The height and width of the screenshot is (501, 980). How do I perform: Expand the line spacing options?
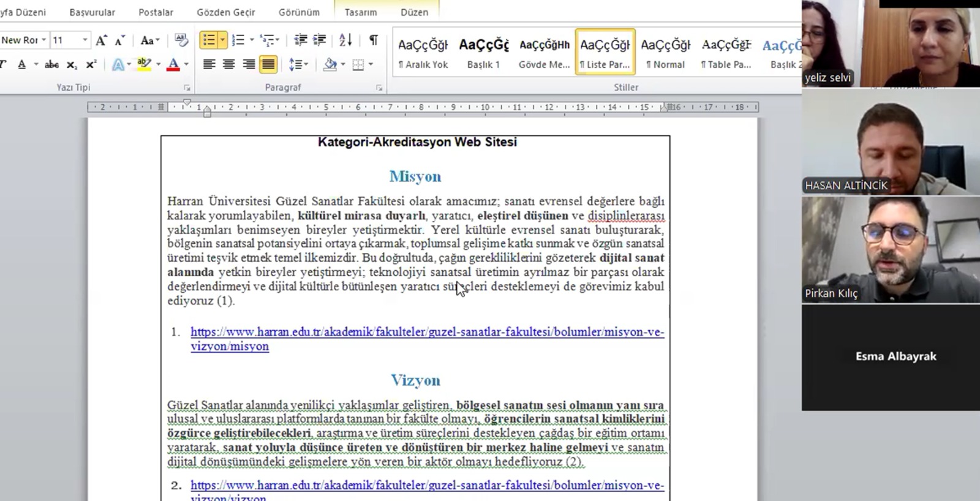(x=298, y=64)
